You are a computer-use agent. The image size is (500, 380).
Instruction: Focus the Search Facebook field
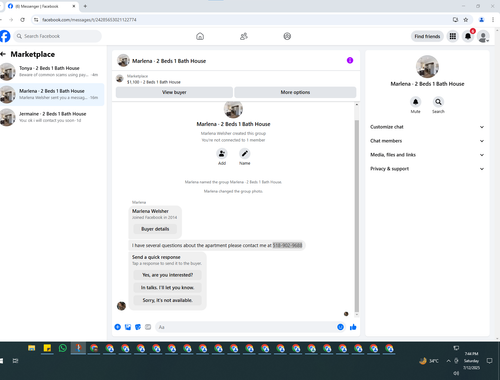coord(57,36)
